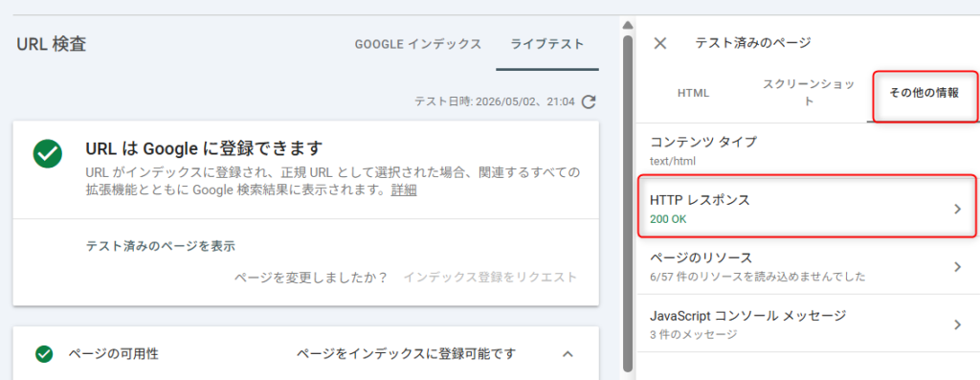This screenshot has height=380, width=980.
Task: Click the text/html value
Action: (673, 161)
